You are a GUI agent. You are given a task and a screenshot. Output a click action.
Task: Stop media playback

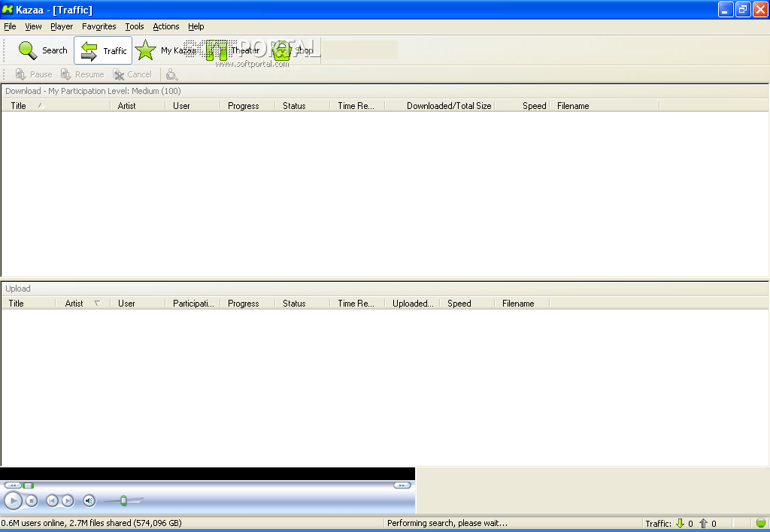[x=32, y=500]
